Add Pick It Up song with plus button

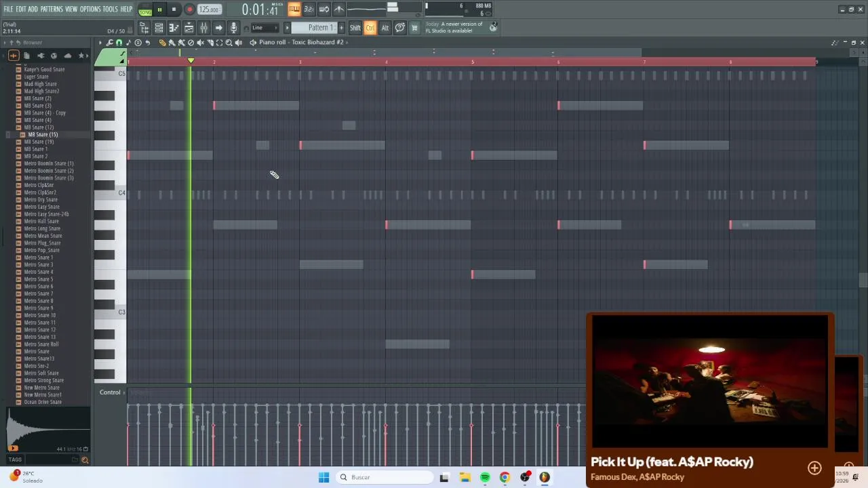click(x=814, y=468)
